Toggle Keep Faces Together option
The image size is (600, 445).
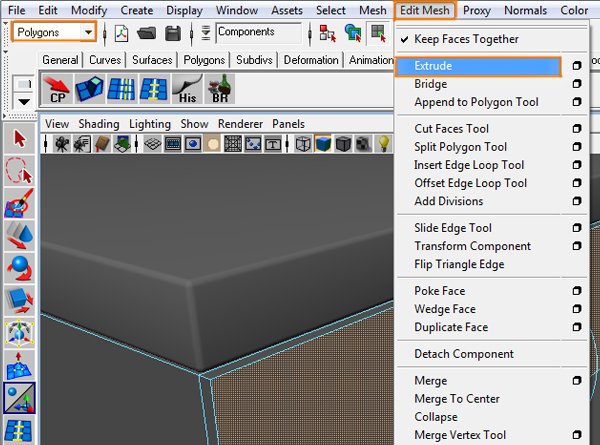click(466, 39)
